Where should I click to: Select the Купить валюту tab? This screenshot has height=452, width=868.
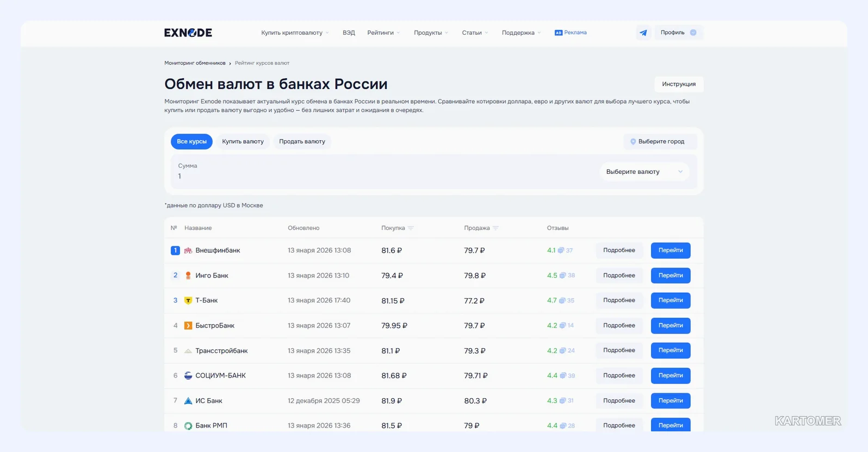pyautogui.click(x=243, y=141)
